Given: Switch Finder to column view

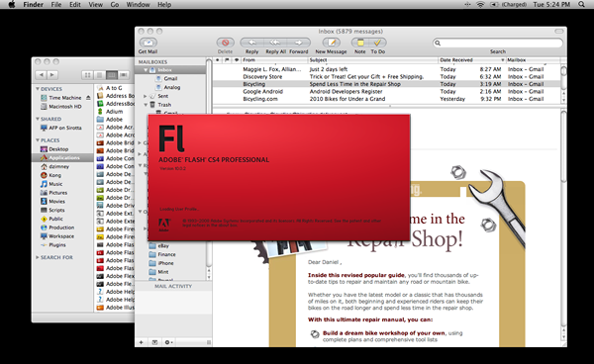Looking at the screenshot, I should coord(112,75).
